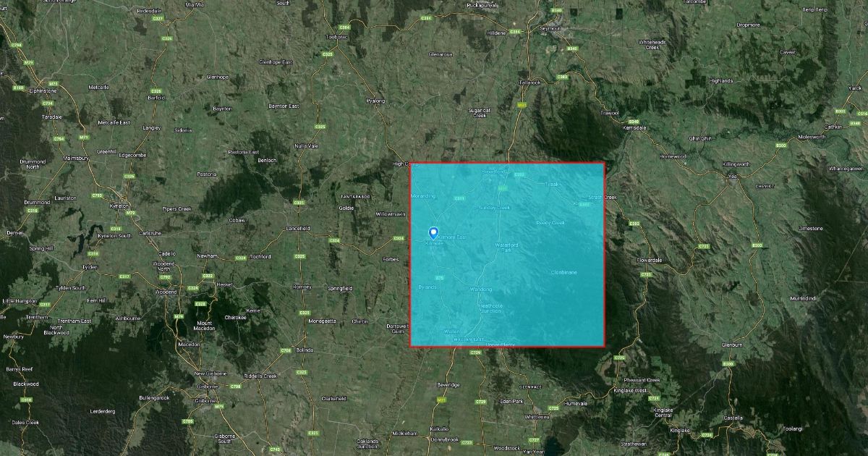Click the Tallarook place label
Viewport: 868px width, 456px height.
(x=529, y=82)
